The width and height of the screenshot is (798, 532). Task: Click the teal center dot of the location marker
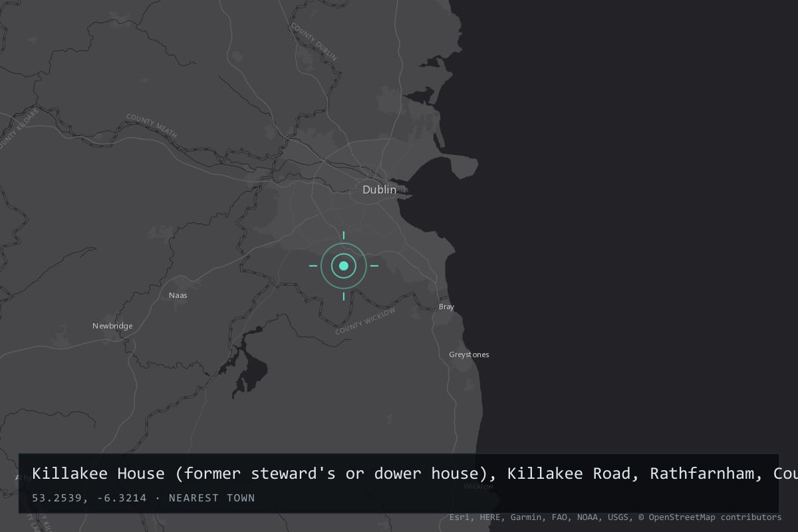coord(344,266)
